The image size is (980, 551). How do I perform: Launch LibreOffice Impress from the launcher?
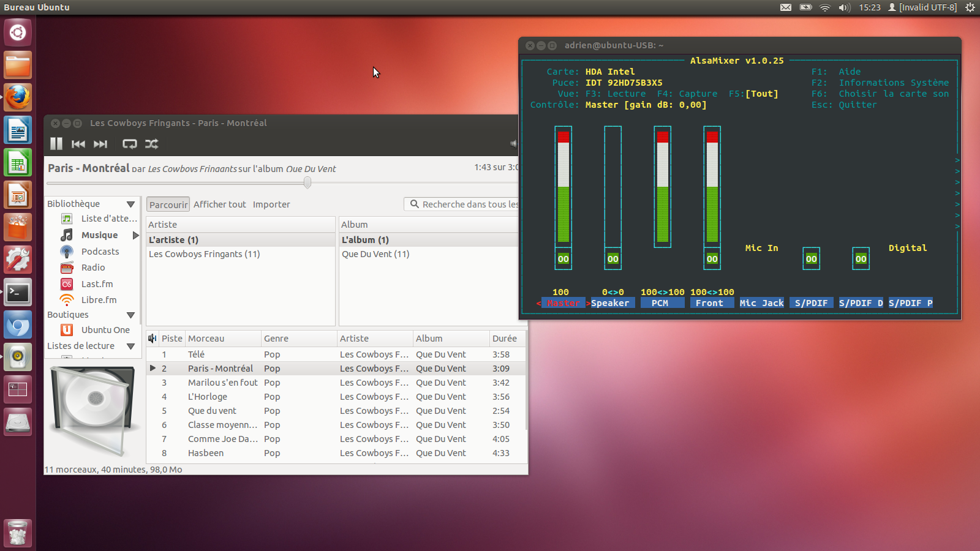(18, 195)
